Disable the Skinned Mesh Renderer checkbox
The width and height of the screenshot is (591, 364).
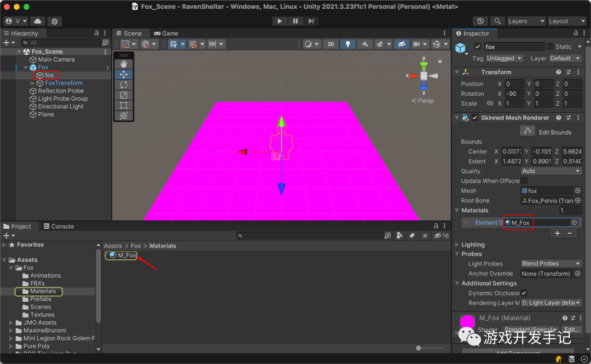pyautogui.click(x=475, y=118)
